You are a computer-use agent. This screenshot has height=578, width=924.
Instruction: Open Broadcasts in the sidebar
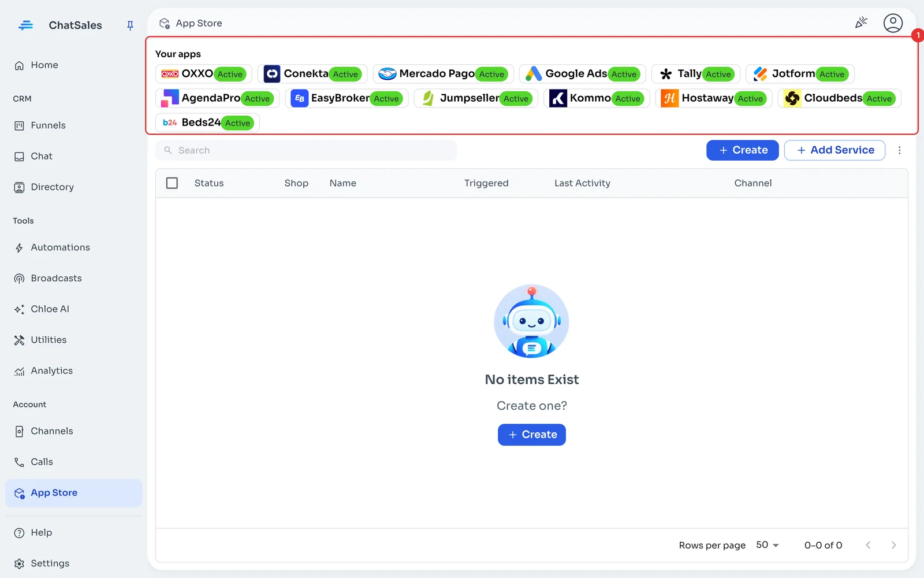(x=74, y=279)
